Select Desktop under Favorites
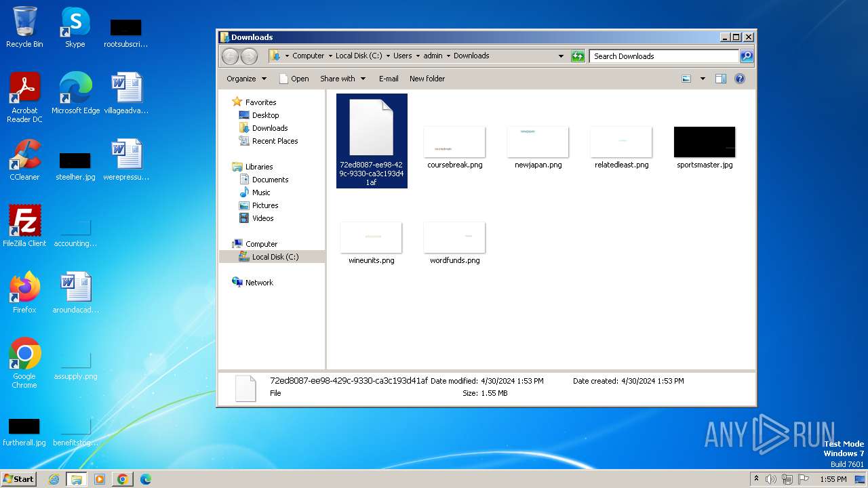Viewport: 868px width, 488px height. pyautogui.click(x=265, y=115)
